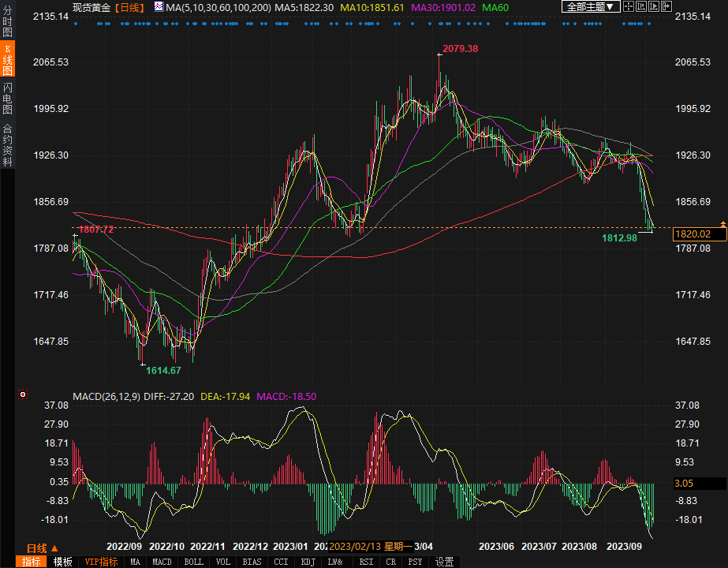Click the first toolbar icon after 全部主题
This screenshot has width=728, height=568.
coord(629,7)
